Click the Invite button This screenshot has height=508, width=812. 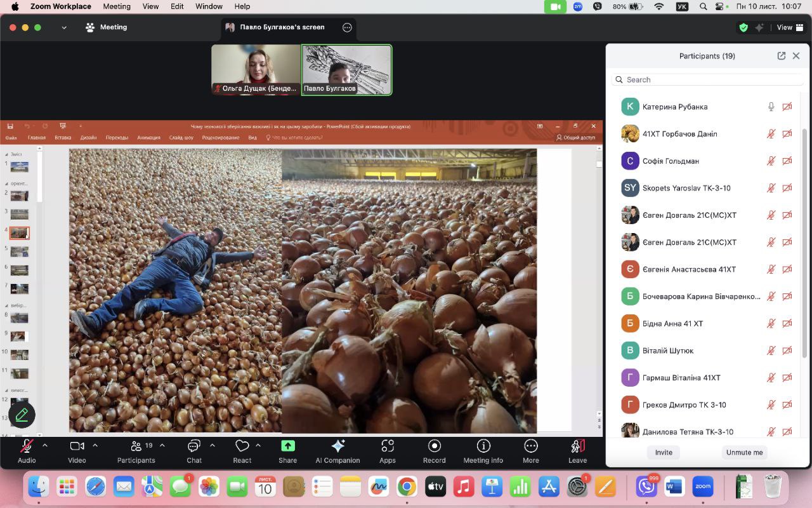click(664, 452)
